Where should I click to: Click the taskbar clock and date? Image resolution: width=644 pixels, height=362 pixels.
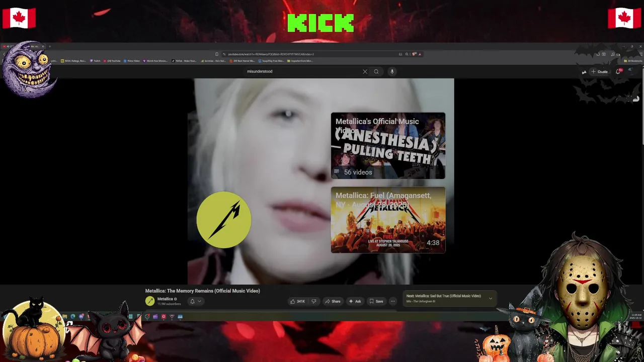635,317
